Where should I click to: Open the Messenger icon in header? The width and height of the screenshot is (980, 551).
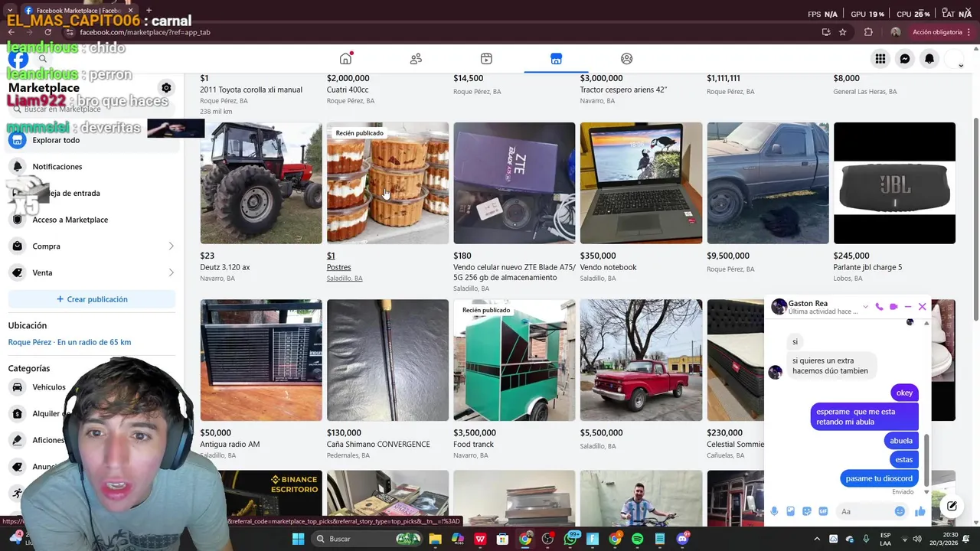click(905, 59)
